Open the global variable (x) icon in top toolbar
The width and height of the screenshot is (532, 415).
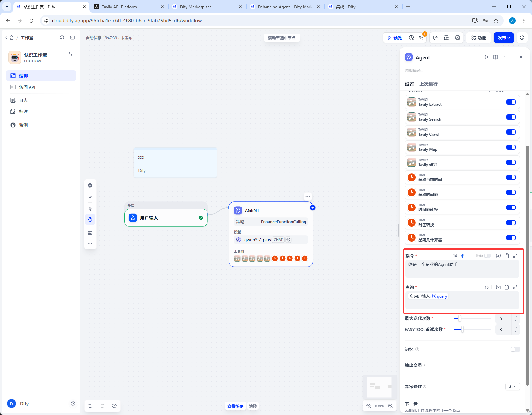[x=458, y=38]
